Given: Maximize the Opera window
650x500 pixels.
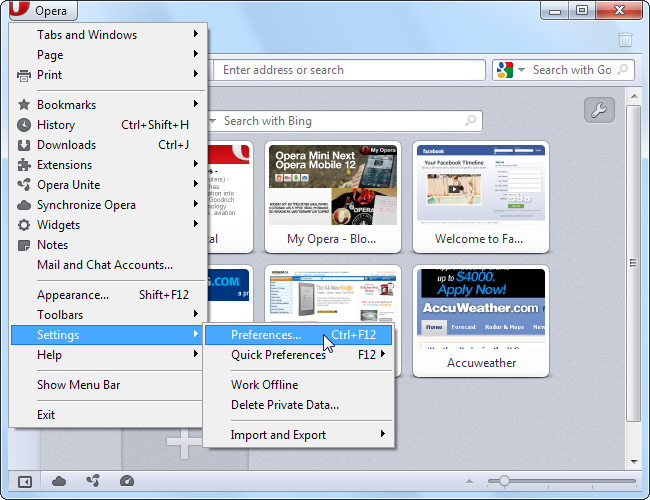Looking at the screenshot, I should coord(582,10).
